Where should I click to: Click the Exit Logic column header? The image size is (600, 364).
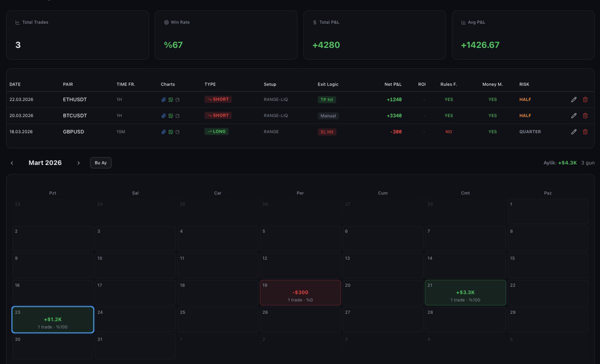pyautogui.click(x=328, y=84)
